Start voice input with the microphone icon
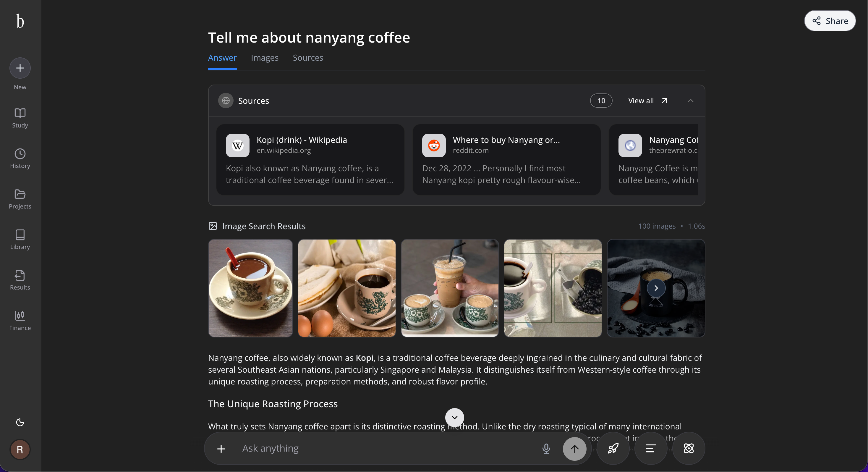Screen dimensions: 868x472 (546, 448)
